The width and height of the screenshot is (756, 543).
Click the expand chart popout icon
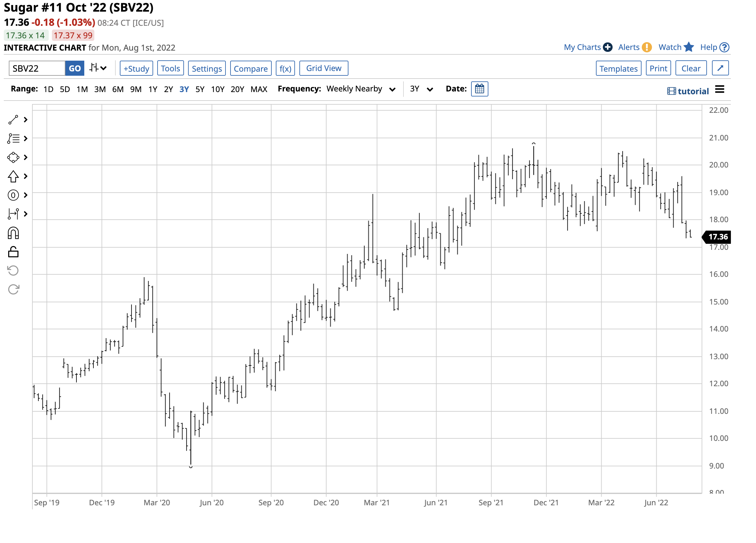(x=720, y=68)
